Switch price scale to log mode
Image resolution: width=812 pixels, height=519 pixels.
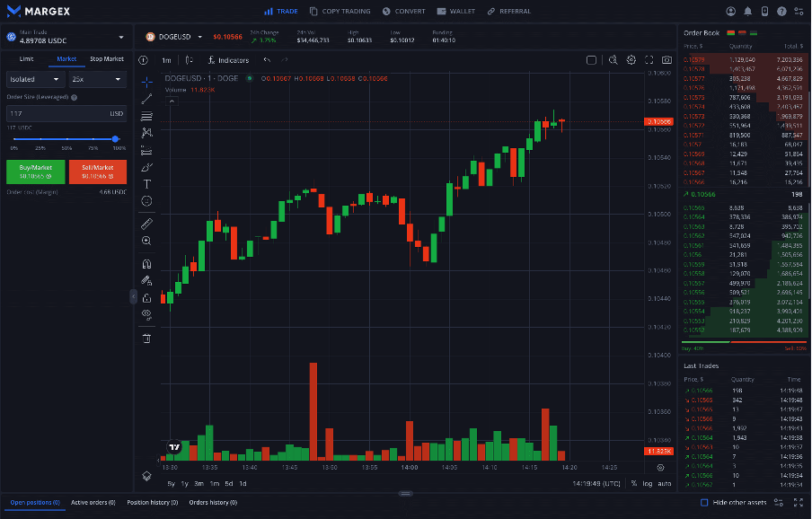point(648,482)
